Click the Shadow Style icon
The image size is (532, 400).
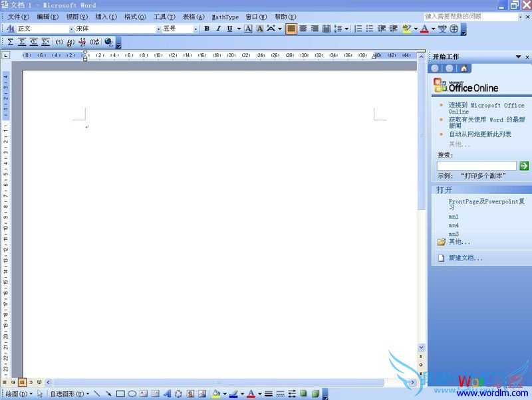tap(303, 393)
